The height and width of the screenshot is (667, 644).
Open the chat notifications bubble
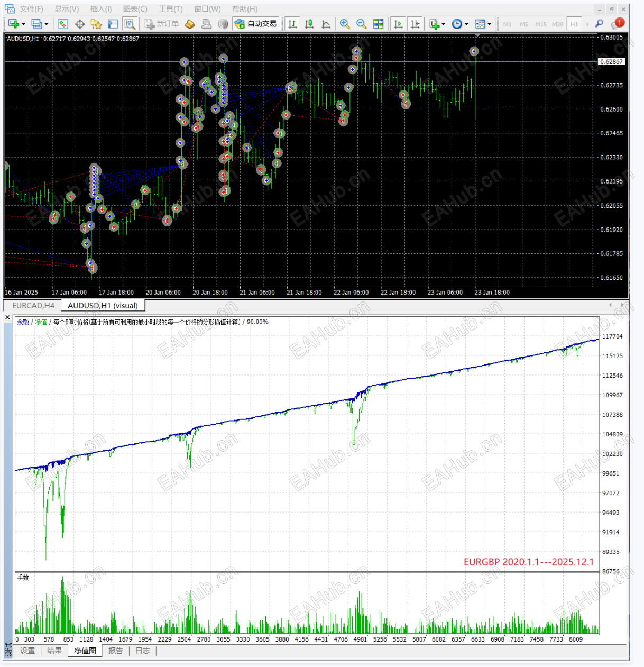click(x=618, y=23)
